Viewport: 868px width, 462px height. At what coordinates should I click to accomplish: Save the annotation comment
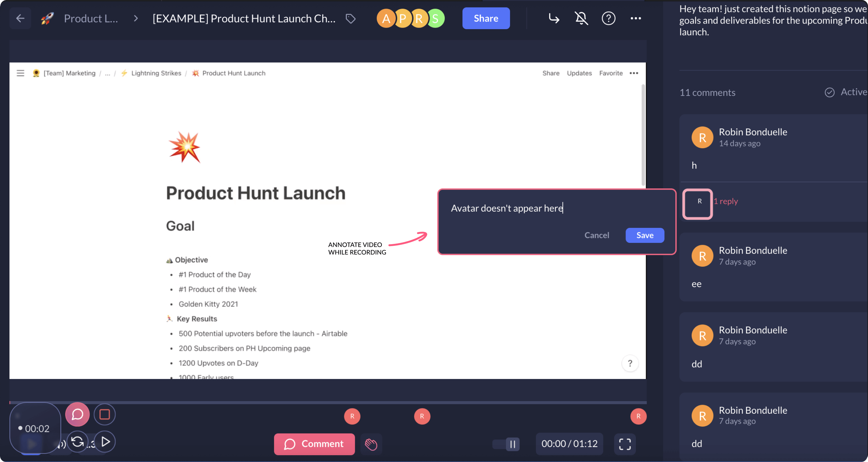click(x=645, y=235)
